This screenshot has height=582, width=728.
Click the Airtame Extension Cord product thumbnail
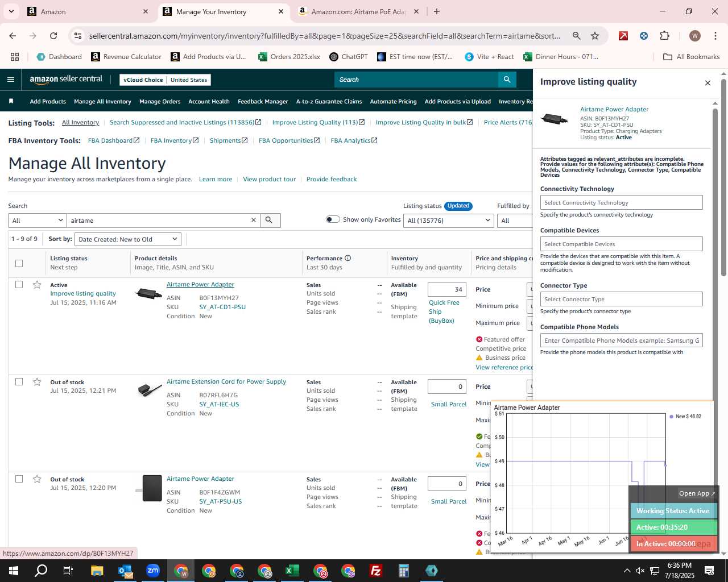[150, 390]
